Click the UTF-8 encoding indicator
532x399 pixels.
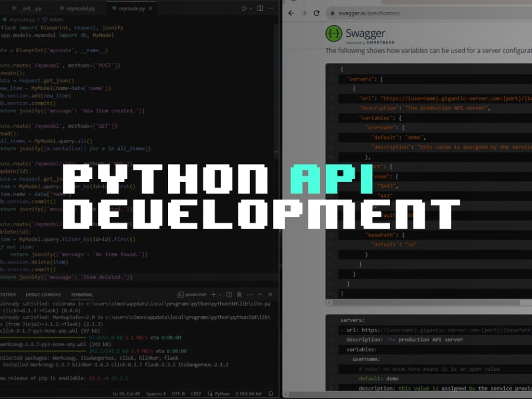(178, 394)
